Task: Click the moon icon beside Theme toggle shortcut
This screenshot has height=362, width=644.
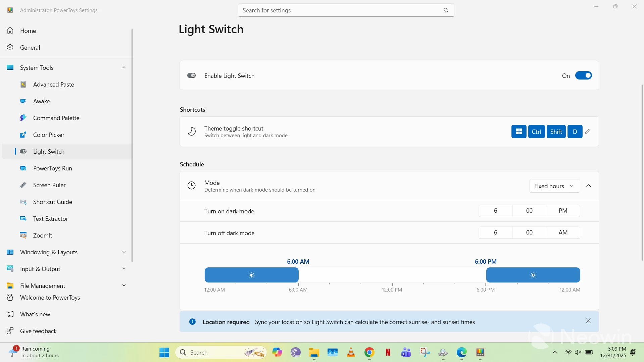Action: [192, 131]
